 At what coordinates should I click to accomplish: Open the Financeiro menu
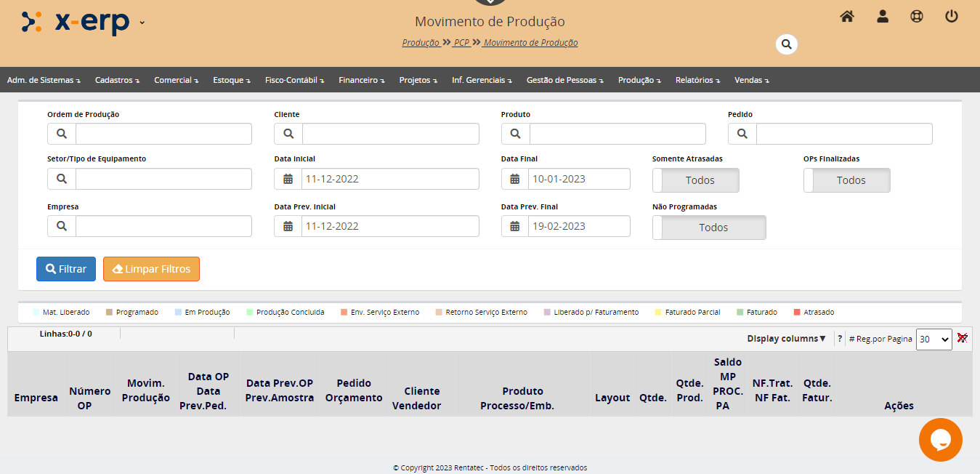[361, 80]
